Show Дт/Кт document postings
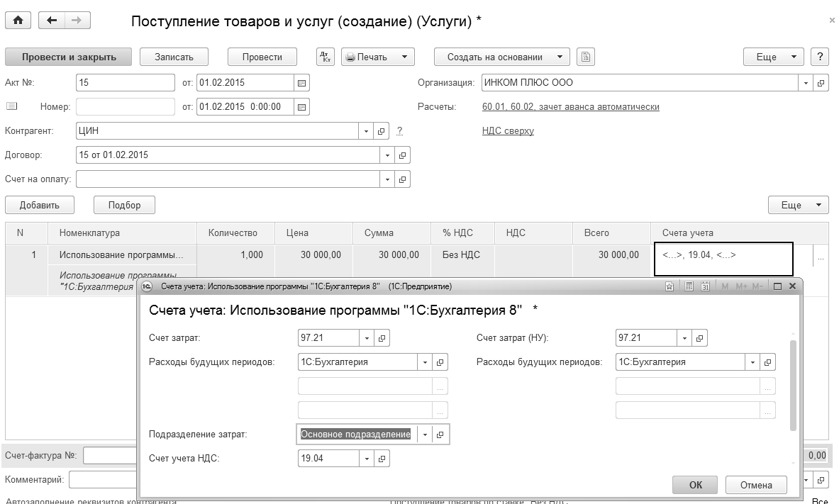The image size is (839, 504). click(326, 57)
